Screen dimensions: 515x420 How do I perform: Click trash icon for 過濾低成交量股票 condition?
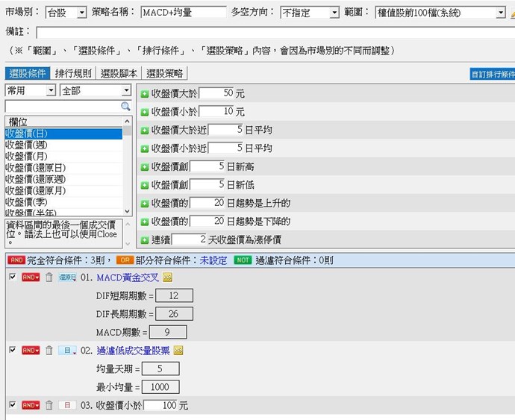pyautogui.click(x=49, y=350)
